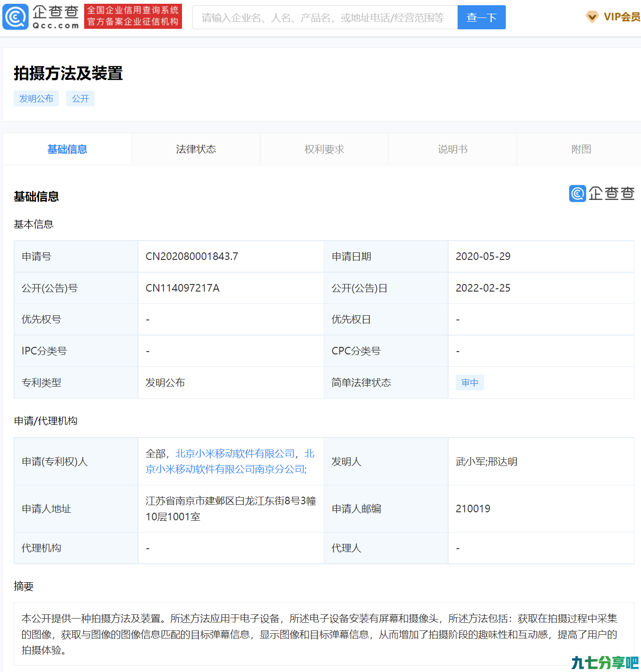Viewport: 641px width, 672px height.
Task: Open 北京小米移动软件有限公司 applicant link
Action: click(x=235, y=454)
